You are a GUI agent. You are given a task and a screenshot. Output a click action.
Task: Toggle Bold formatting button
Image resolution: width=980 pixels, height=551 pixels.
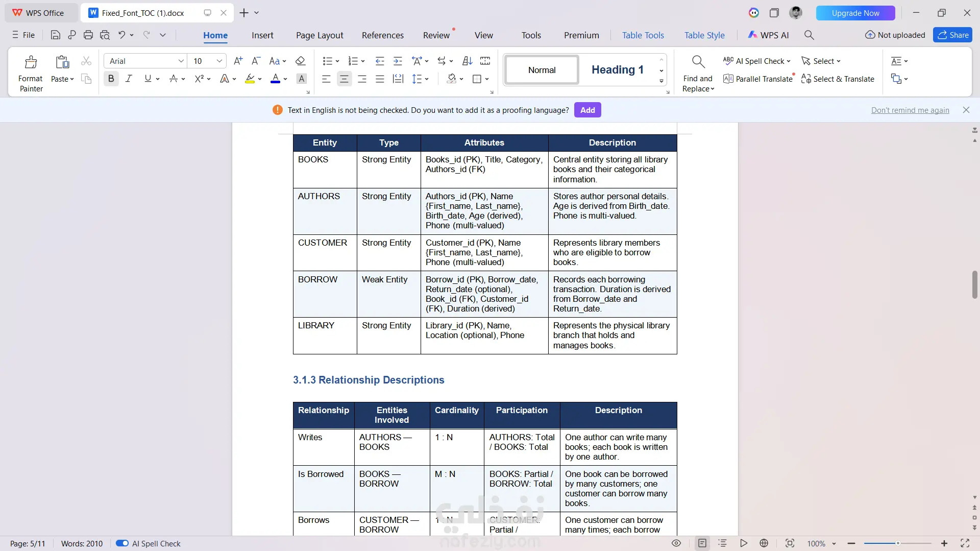tap(111, 79)
